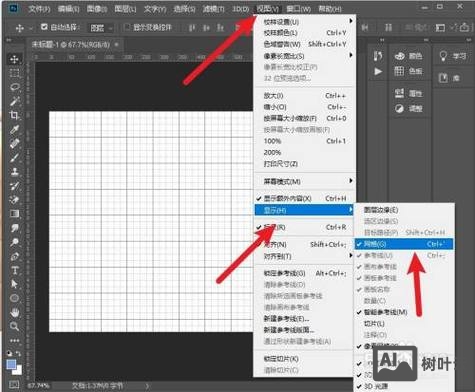Toggle 参考线(U) in the show submenu
This screenshot has height=392, width=475.
click(404, 256)
